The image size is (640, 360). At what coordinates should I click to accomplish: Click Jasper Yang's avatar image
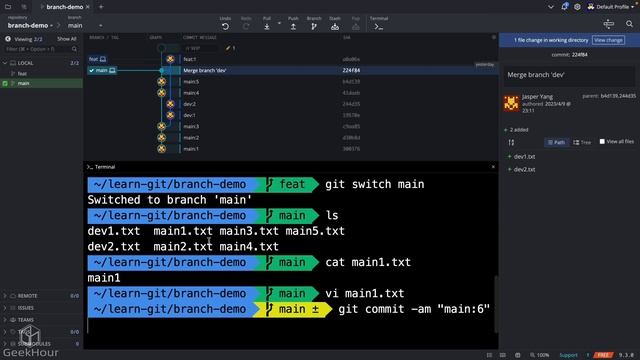coord(511,103)
